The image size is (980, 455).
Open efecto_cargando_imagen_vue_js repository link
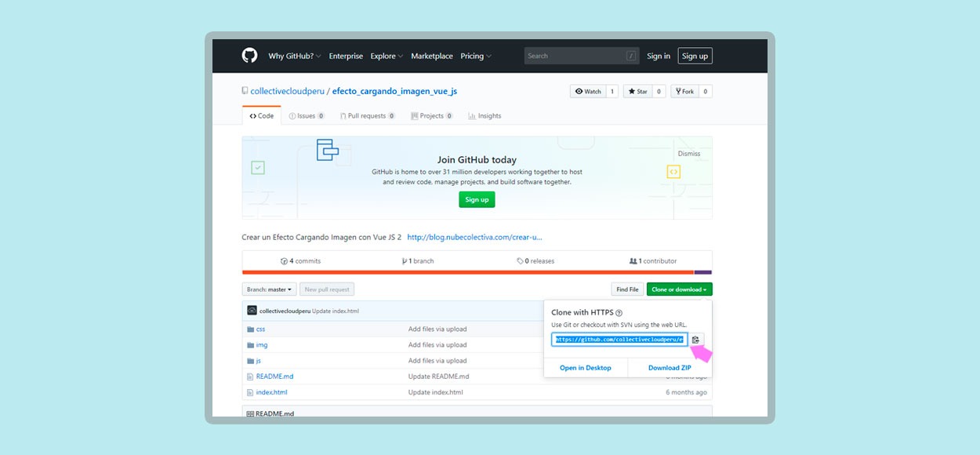point(394,91)
